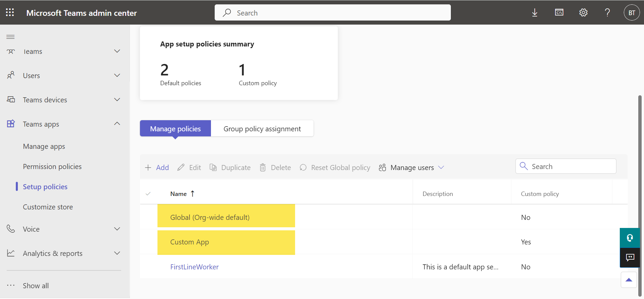
Task: Click the help headset floating button
Action: click(630, 238)
